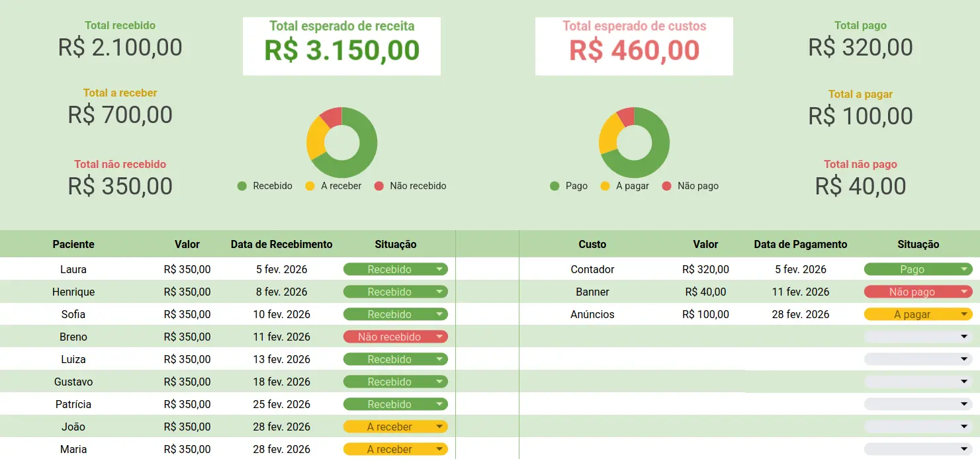Select the Data de Pagamento header cell

pyautogui.click(x=800, y=244)
